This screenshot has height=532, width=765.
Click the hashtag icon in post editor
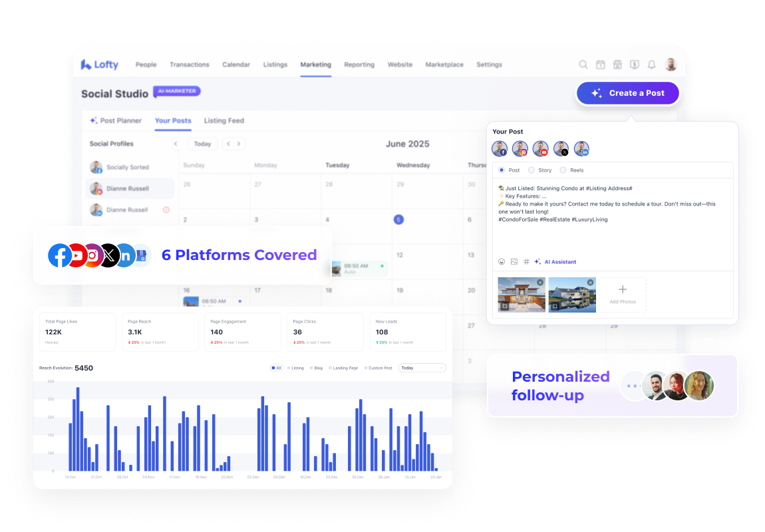tap(526, 262)
